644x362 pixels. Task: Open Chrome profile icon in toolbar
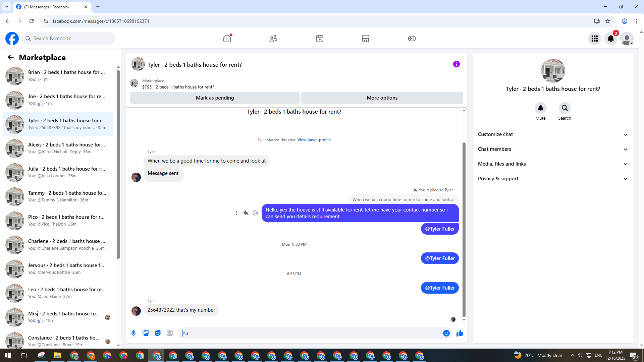pyautogui.click(x=625, y=21)
